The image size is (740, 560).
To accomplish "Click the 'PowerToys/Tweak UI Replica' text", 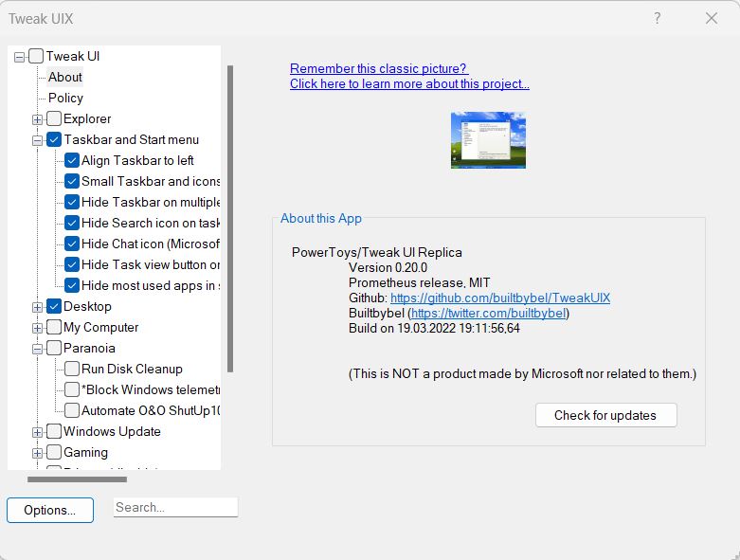I will coord(376,252).
